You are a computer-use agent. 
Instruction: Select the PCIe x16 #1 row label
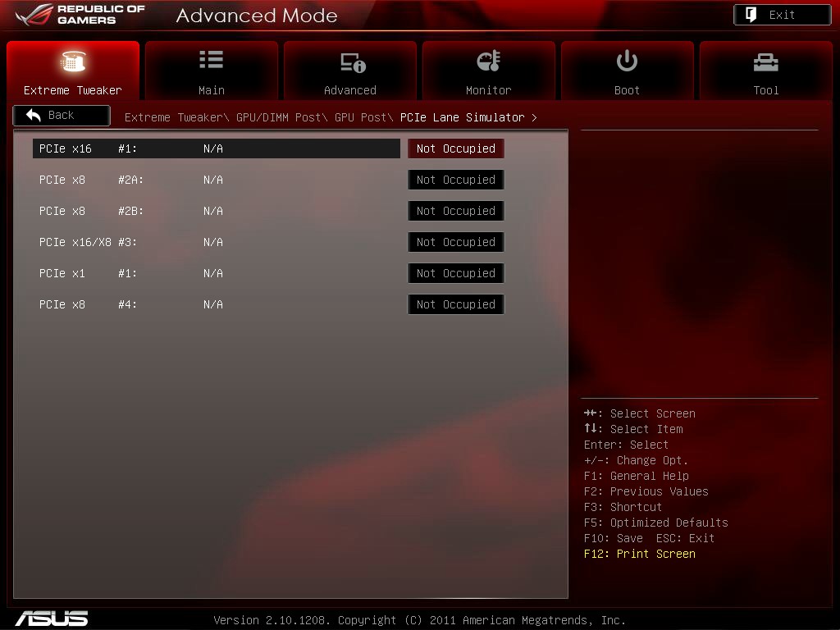pyautogui.click(x=88, y=148)
